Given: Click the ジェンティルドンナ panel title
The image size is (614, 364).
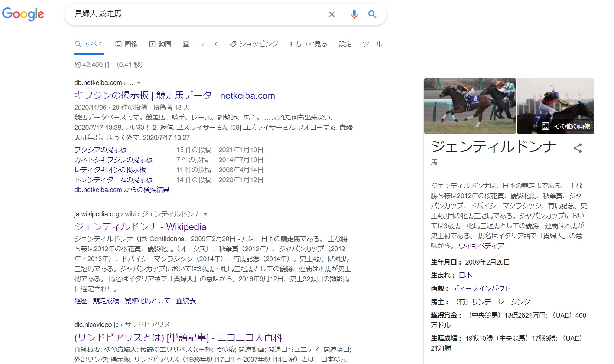Looking at the screenshot, I should click(x=494, y=147).
